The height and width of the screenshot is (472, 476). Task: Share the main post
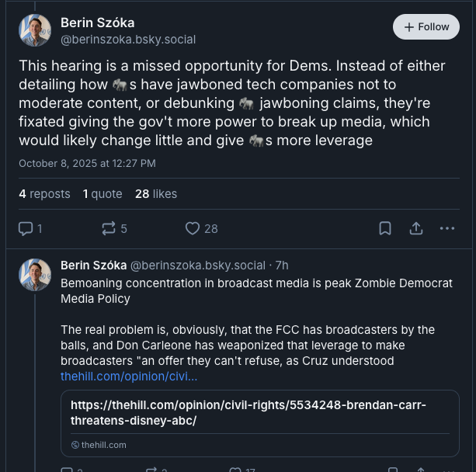tap(416, 228)
